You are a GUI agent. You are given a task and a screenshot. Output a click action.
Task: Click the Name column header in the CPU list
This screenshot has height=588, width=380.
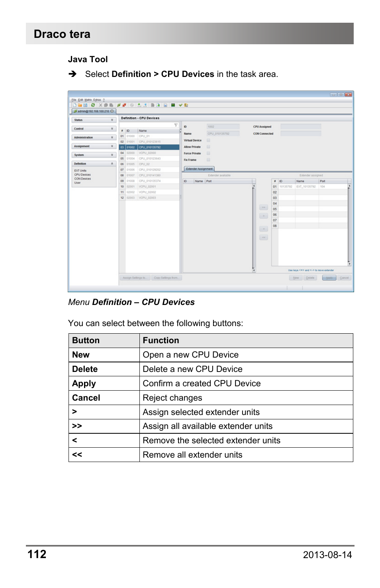pos(158,131)
